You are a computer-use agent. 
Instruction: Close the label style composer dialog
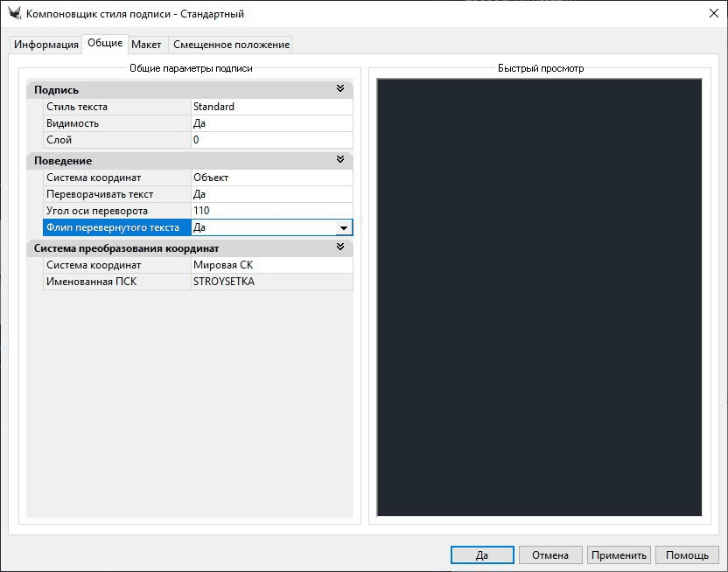707,13
